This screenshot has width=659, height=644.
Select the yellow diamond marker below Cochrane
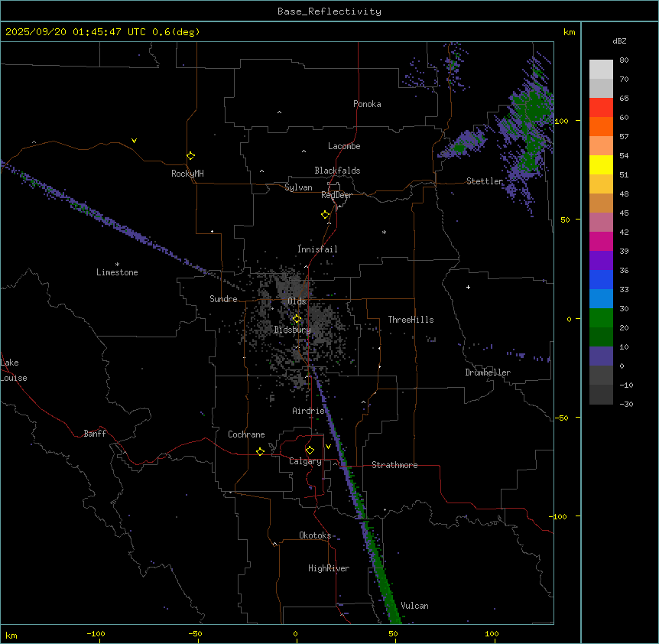pyautogui.click(x=260, y=451)
